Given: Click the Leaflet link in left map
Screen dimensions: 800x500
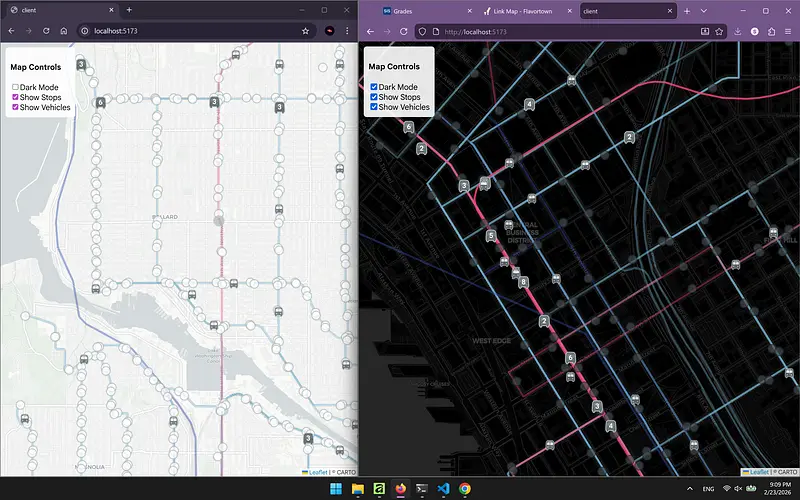Looking at the screenshot, I should 317,471.
